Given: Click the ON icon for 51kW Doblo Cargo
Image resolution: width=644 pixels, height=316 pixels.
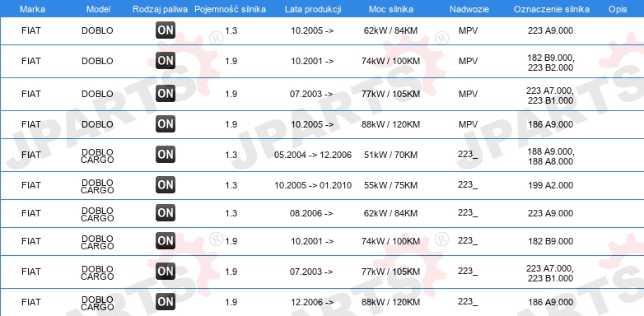Looking at the screenshot, I should tap(166, 155).
